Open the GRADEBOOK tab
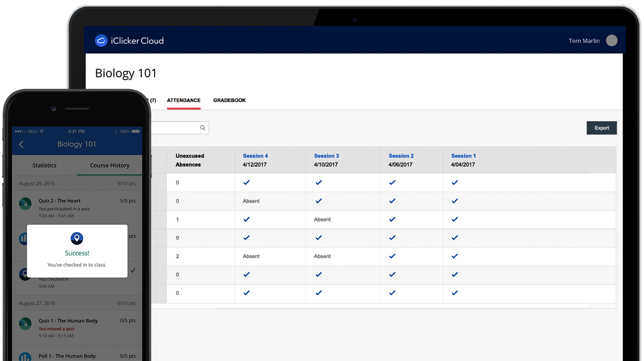 pyautogui.click(x=229, y=101)
